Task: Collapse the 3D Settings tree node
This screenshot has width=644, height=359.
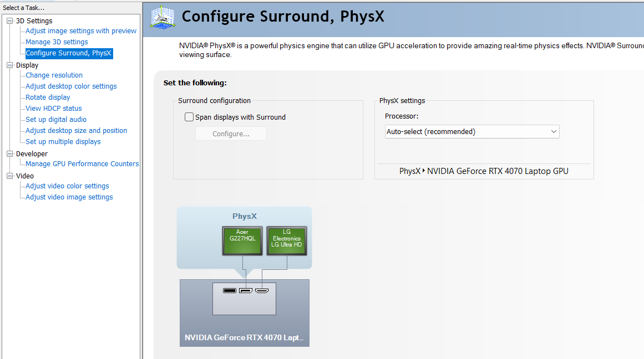Action: [10, 20]
